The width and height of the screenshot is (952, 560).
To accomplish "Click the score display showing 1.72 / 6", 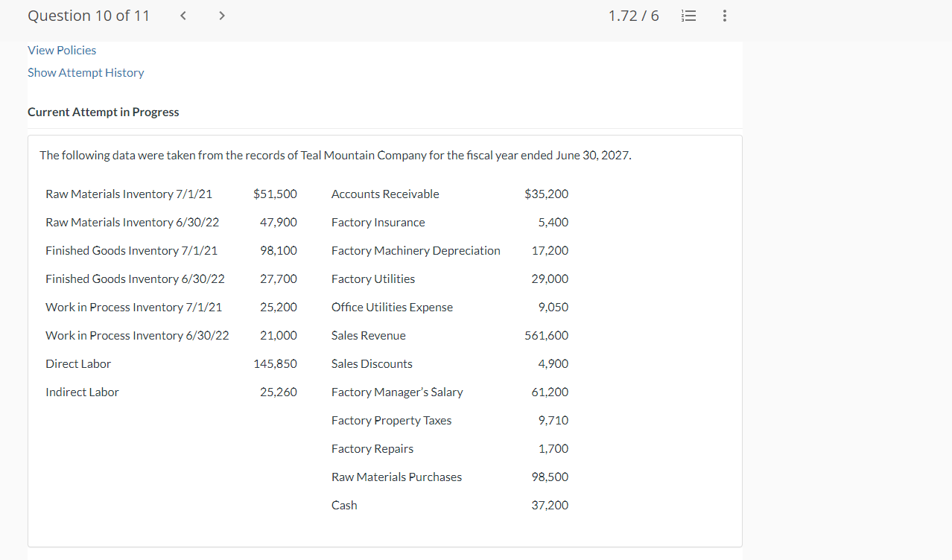I will [633, 15].
